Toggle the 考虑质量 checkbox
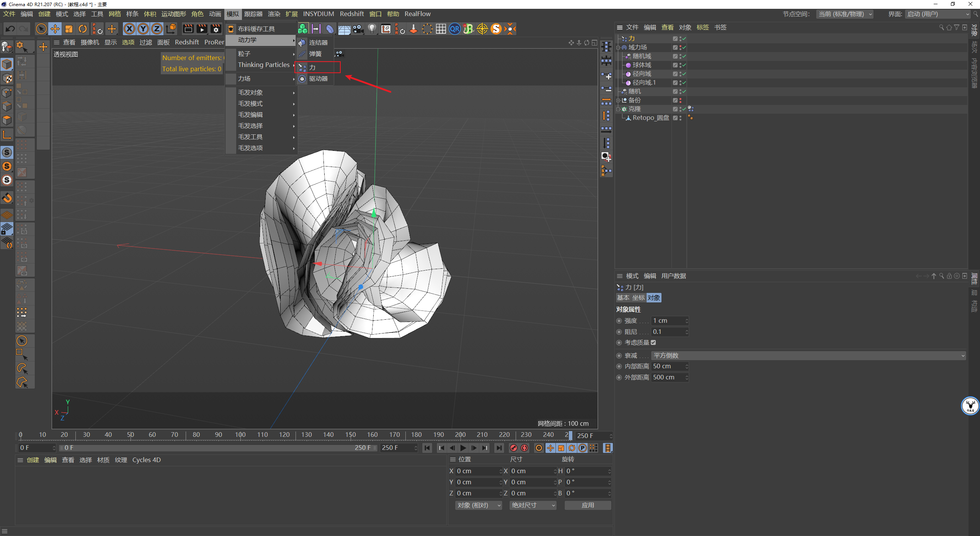 [653, 343]
